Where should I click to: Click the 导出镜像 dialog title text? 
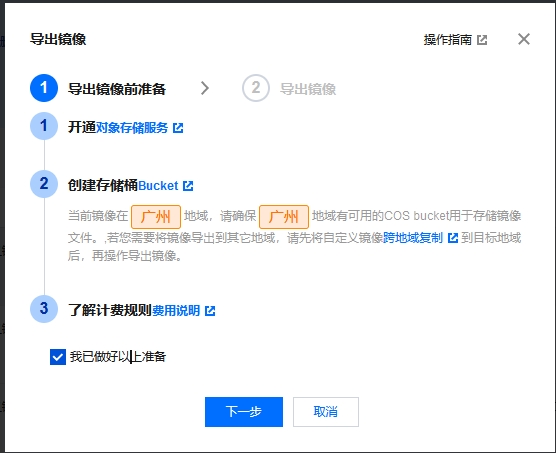tap(58, 39)
